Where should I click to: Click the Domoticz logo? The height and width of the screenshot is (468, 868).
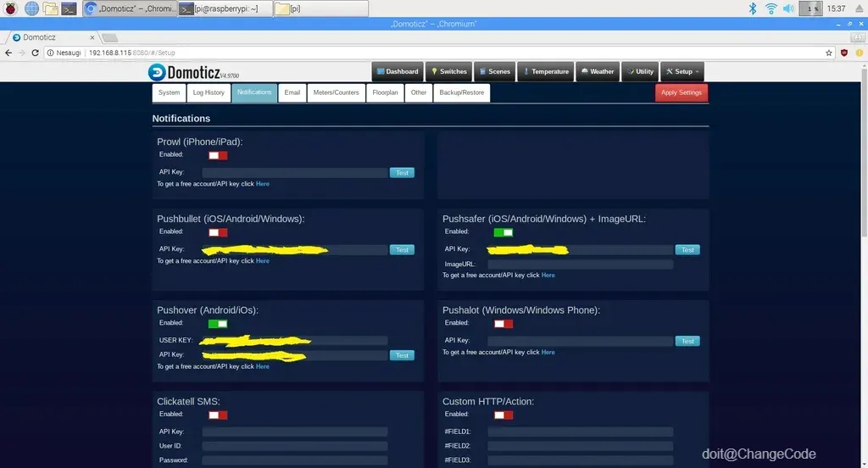(x=194, y=73)
